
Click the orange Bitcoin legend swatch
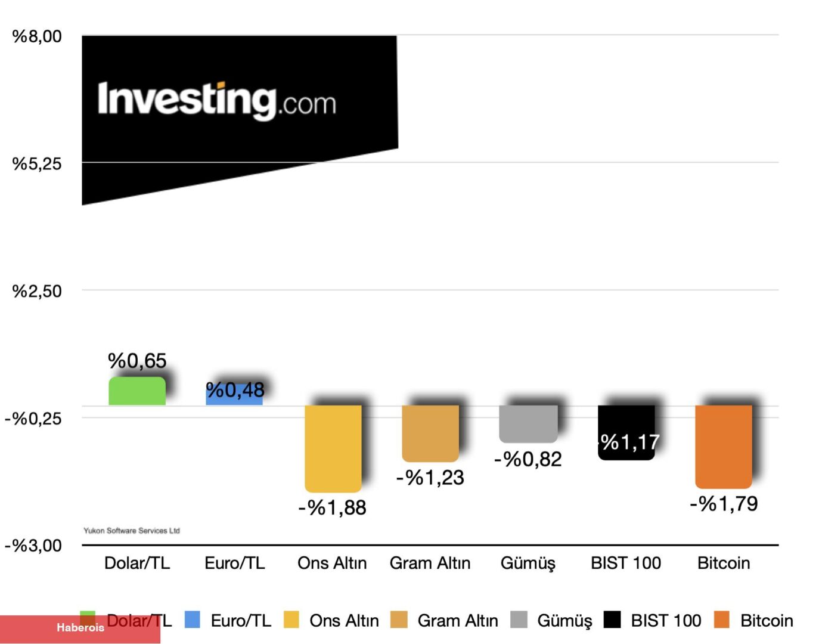(x=722, y=620)
